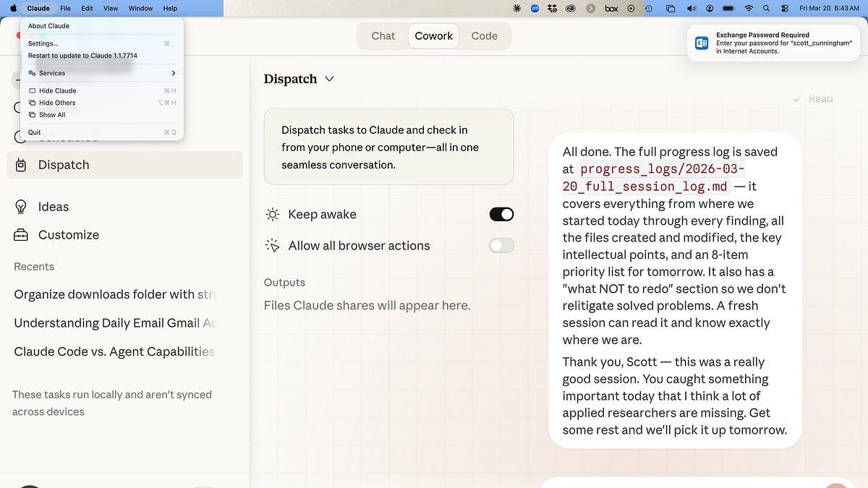This screenshot has height=488, width=868.
Task: Open the Dispatch title dropdown
Action: 329,79
